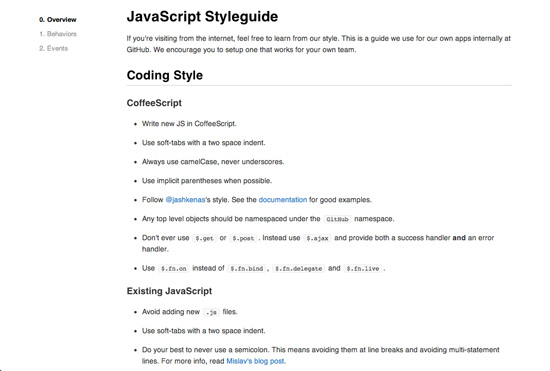Click the .js inline code snippet
The width and height of the screenshot is (550, 371).
pos(211,312)
